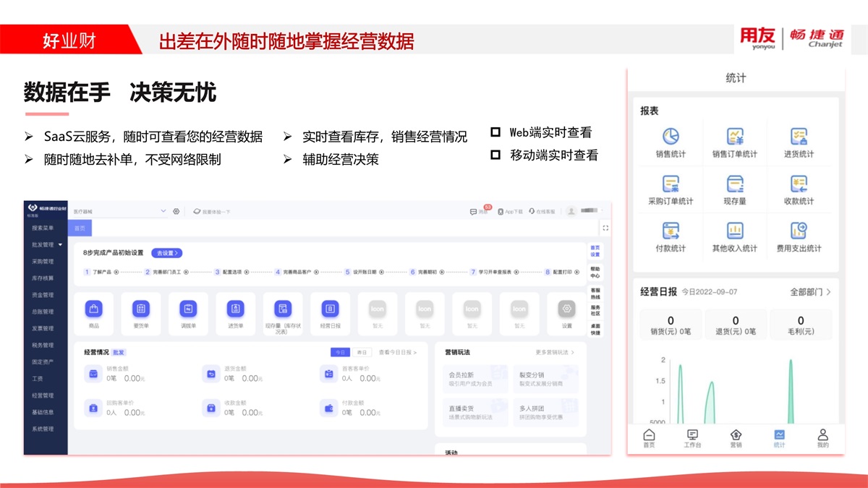The height and width of the screenshot is (488, 868).
Task: Switch to 昨日 date filter
Action: tap(362, 352)
